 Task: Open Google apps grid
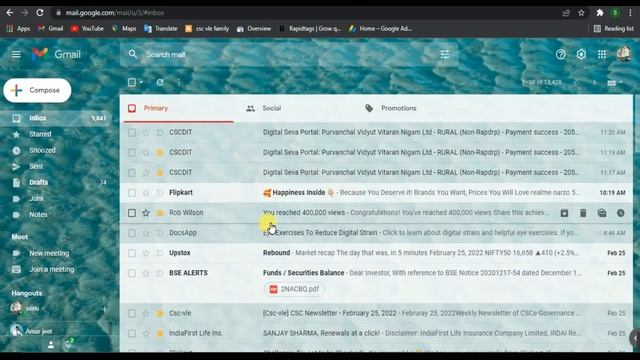(602, 54)
